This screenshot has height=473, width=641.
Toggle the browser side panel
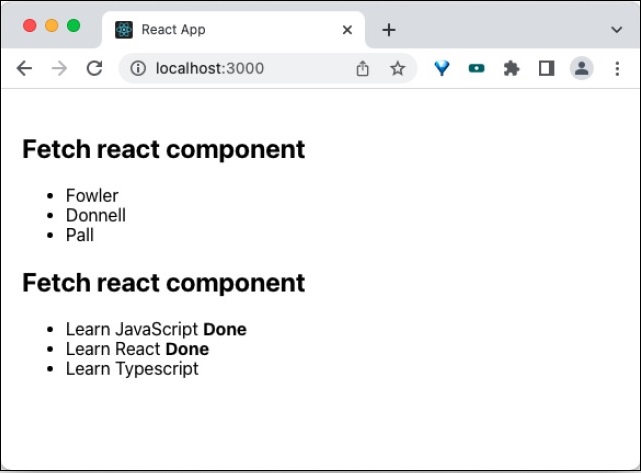click(546, 68)
